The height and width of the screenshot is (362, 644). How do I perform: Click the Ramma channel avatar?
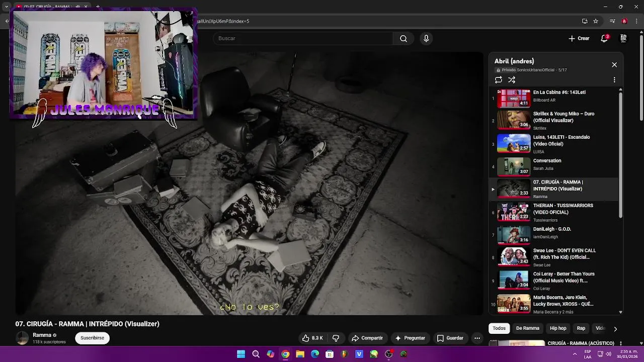[22, 338]
